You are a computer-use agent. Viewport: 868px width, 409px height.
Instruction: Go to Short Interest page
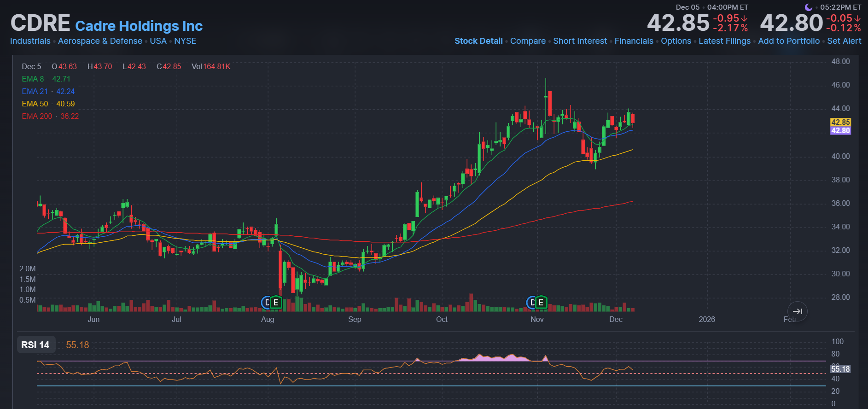(x=580, y=41)
